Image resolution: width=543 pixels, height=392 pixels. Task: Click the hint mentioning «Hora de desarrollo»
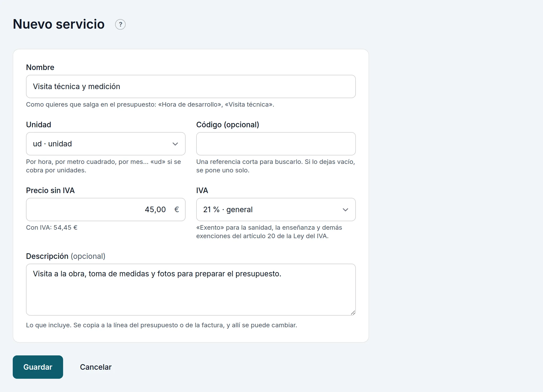click(150, 104)
